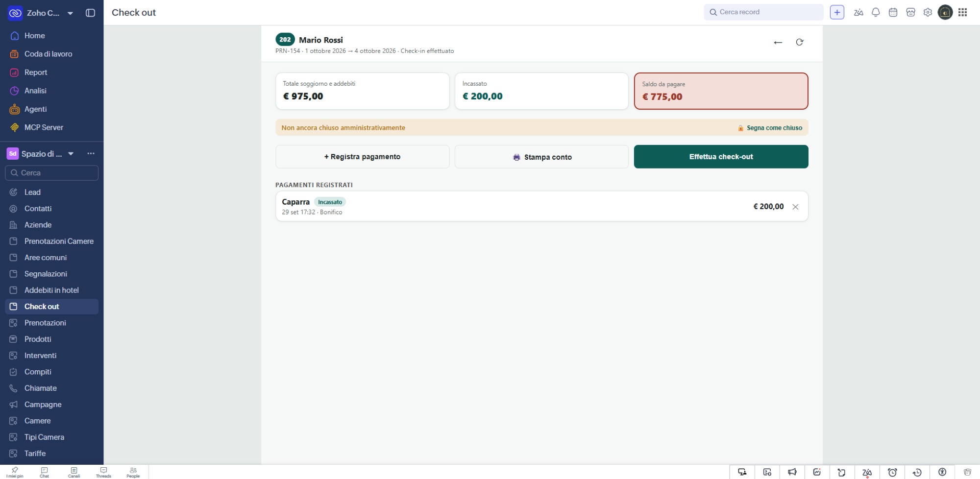
Task: Open the Zia icon in the bottom bar
Action: [x=867, y=472]
